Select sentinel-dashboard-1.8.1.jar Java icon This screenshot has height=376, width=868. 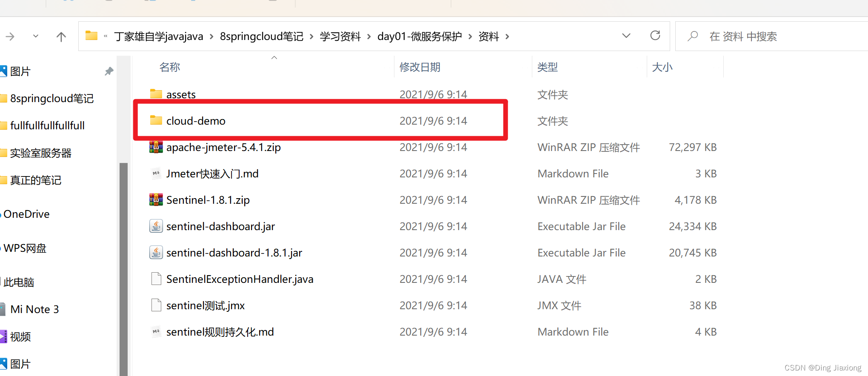pos(156,253)
